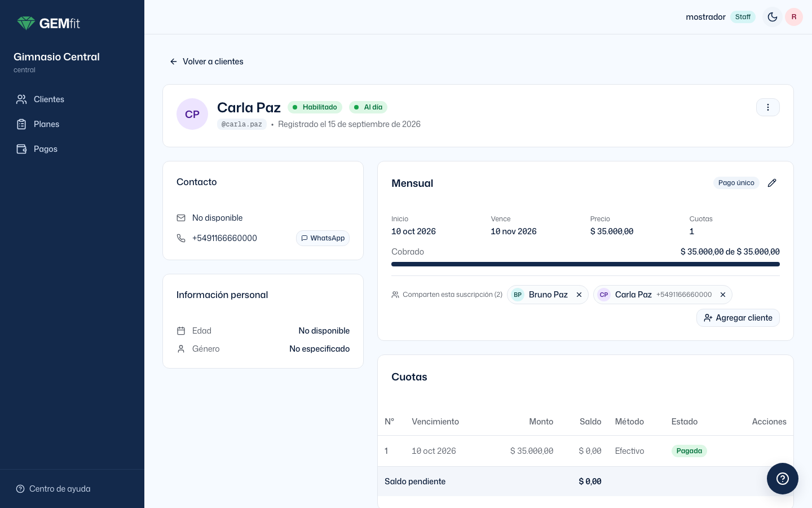Open Centro de ayuda link
812x508 pixels.
54,489
